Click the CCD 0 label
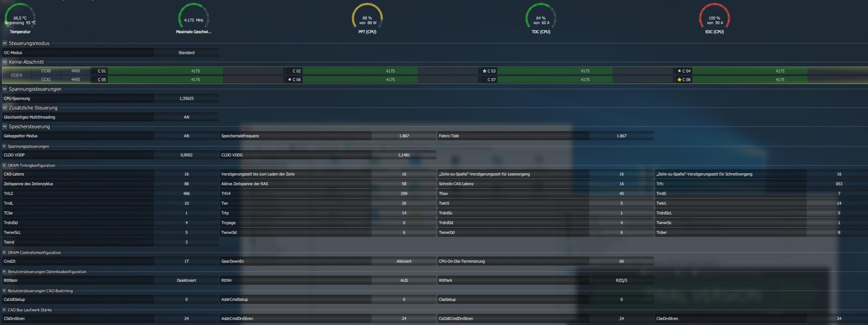This screenshot has height=325, width=868. tap(17, 75)
